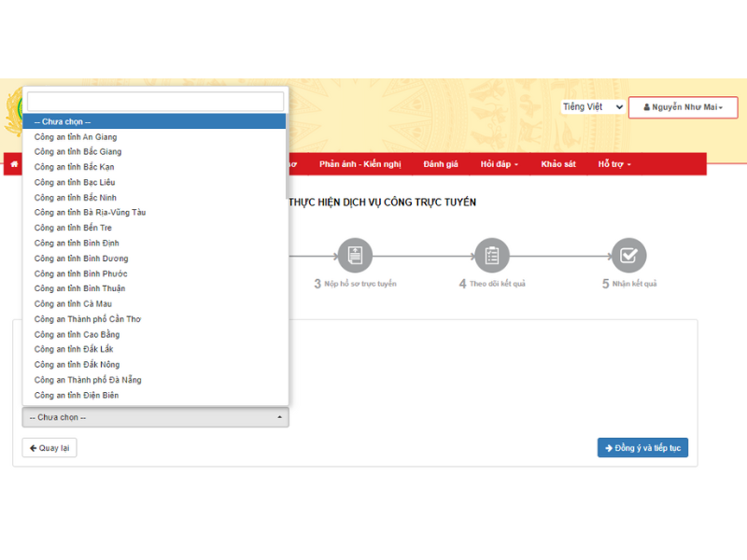Expand the Hỏi đáp menu

pos(500,164)
